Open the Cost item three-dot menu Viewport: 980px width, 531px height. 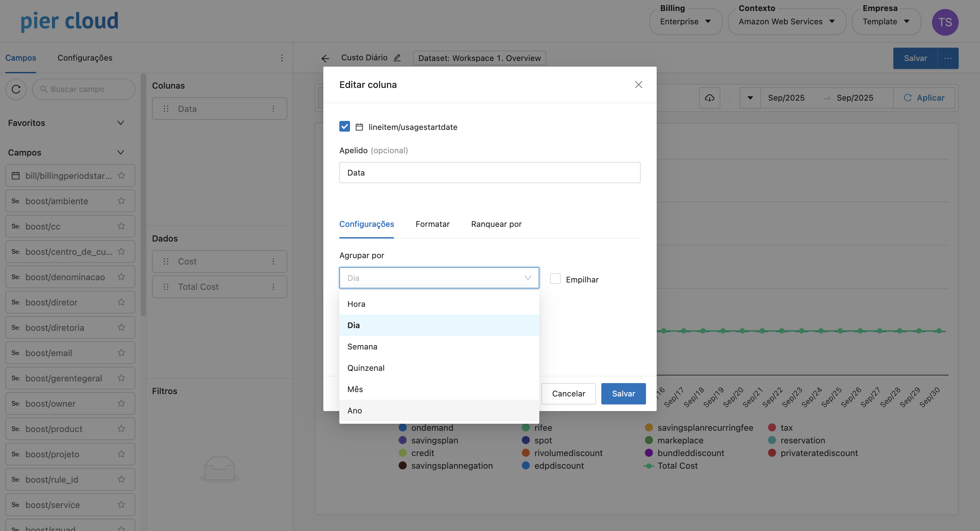(273, 262)
